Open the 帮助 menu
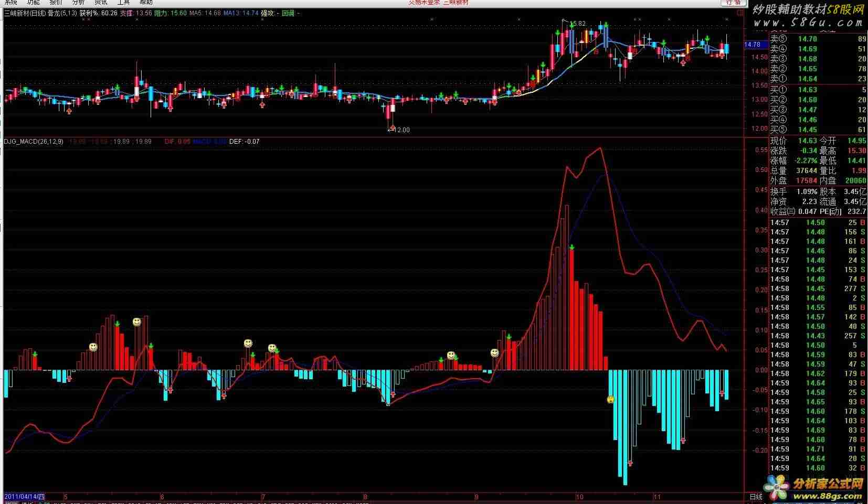 point(146,3)
